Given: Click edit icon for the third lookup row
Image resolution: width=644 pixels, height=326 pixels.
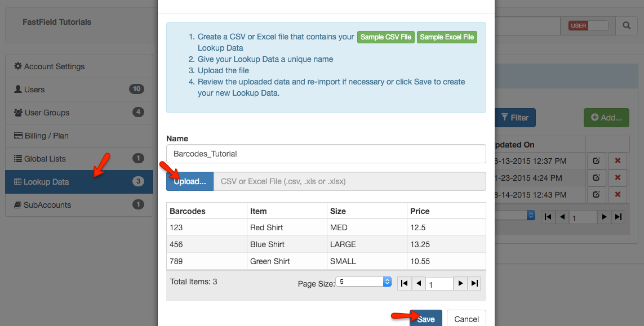Looking at the screenshot, I should click(596, 195).
